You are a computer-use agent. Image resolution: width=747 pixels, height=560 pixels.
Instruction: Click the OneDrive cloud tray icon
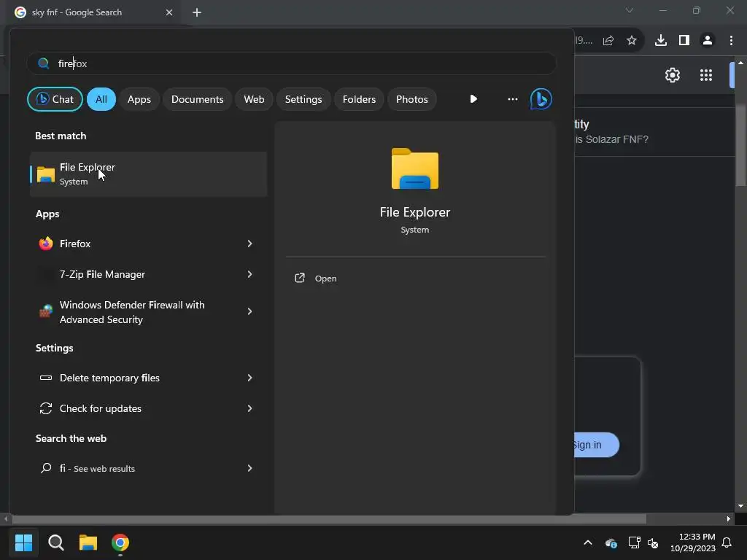(x=611, y=542)
